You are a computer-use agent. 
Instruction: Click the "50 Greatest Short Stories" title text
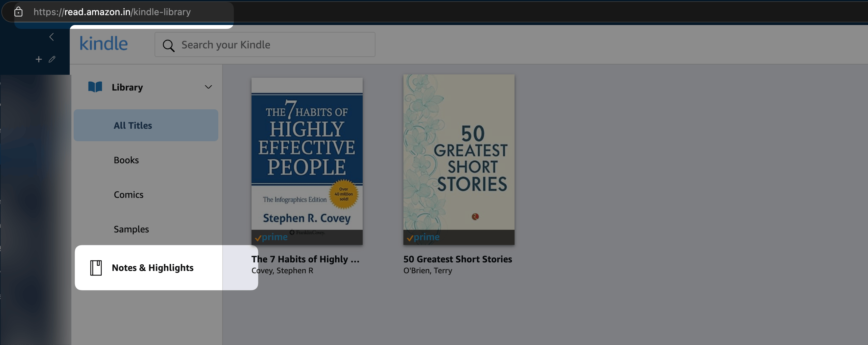(457, 259)
